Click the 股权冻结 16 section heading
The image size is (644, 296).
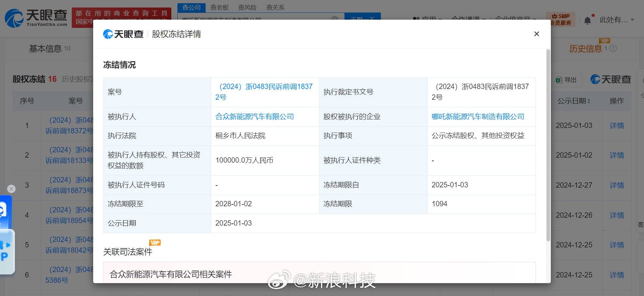point(35,79)
